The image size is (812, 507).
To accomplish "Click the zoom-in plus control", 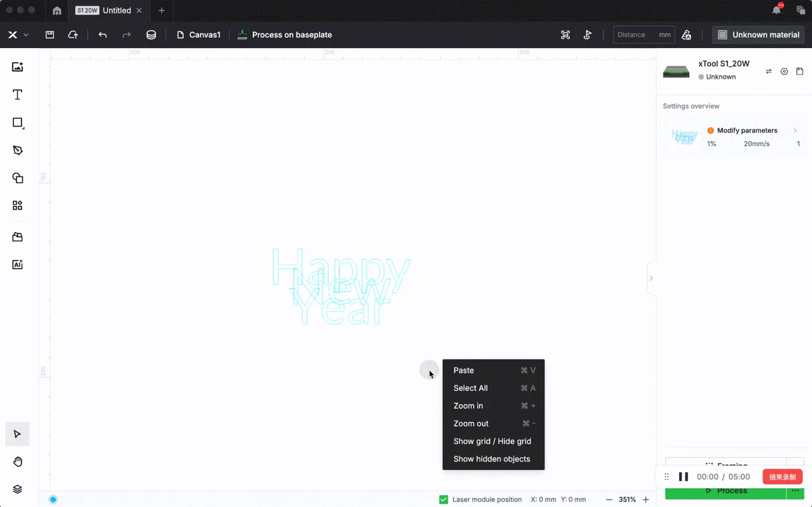I will [646, 499].
